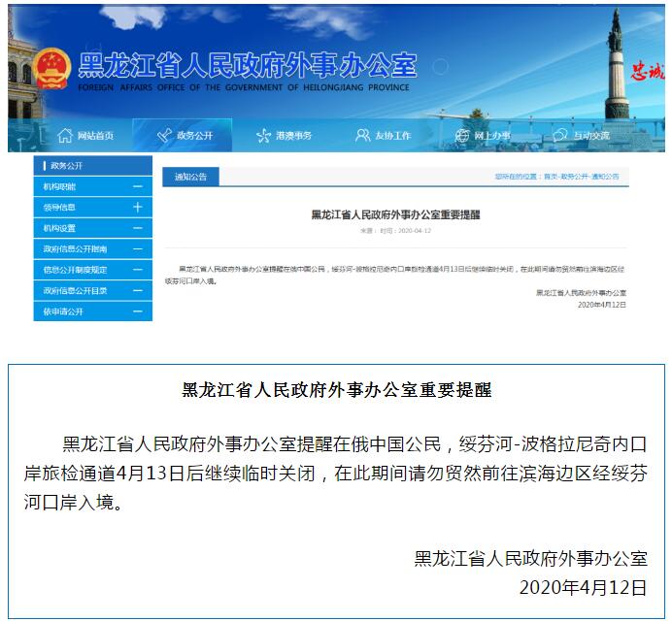Screen dimensions: 672x622
Task: Open 信息公开制度规定 in the sidebar
Action: point(76,270)
